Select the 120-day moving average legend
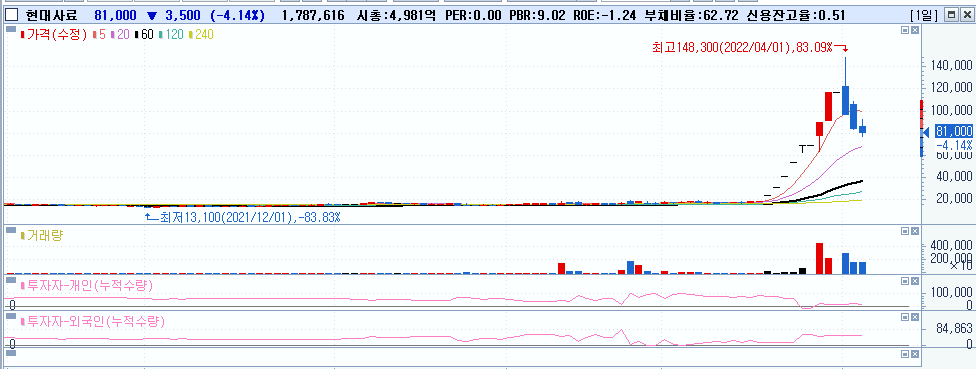 [x=171, y=35]
